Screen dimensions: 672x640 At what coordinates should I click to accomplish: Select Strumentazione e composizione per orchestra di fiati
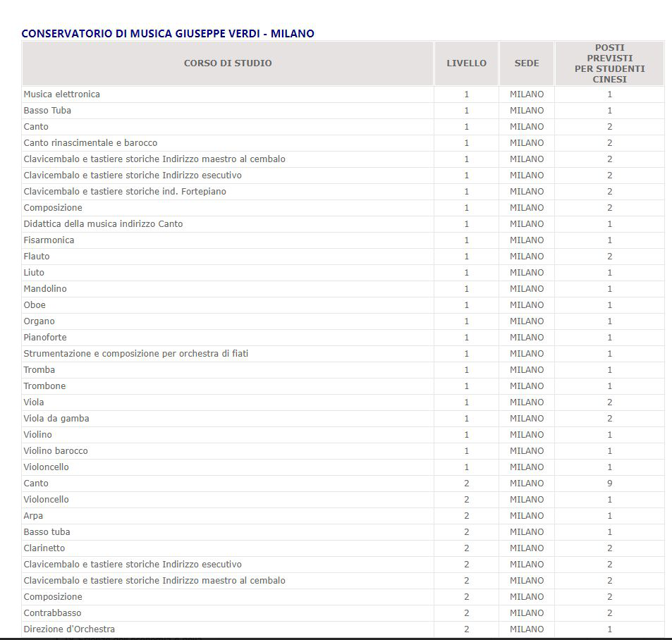[x=135, y=354]
